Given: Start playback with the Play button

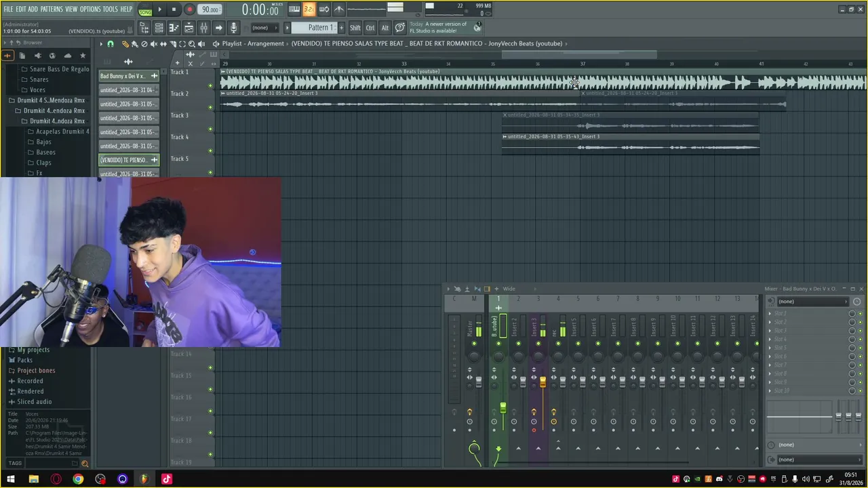Looking at the screenshot, I should [x=159, y=9].
